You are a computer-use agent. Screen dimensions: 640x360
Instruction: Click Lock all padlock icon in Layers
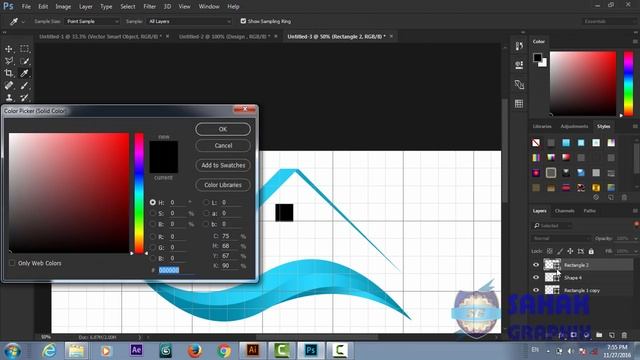pos(591,251)
